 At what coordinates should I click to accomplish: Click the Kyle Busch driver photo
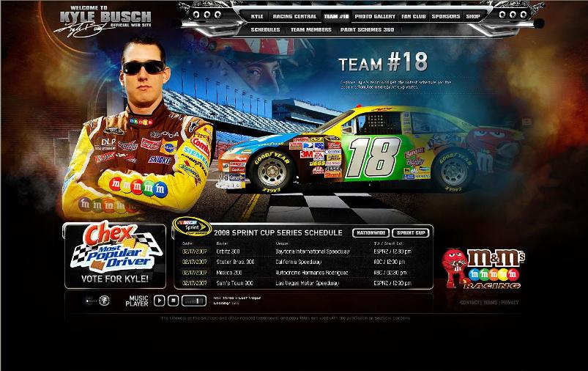pos(138,130)
